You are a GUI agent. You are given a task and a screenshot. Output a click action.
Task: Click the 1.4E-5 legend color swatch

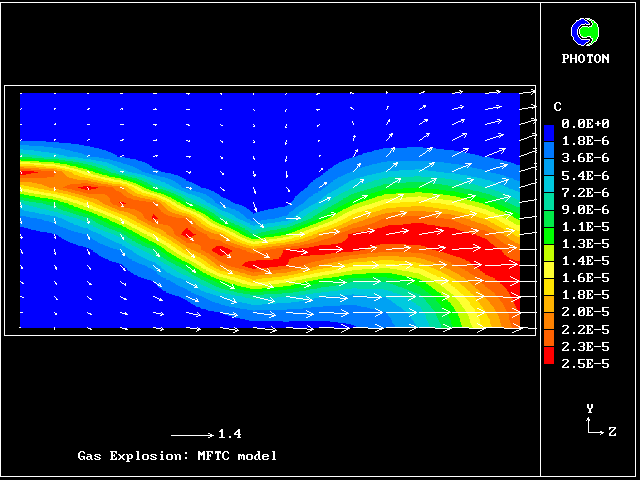(x=550, y=260)
